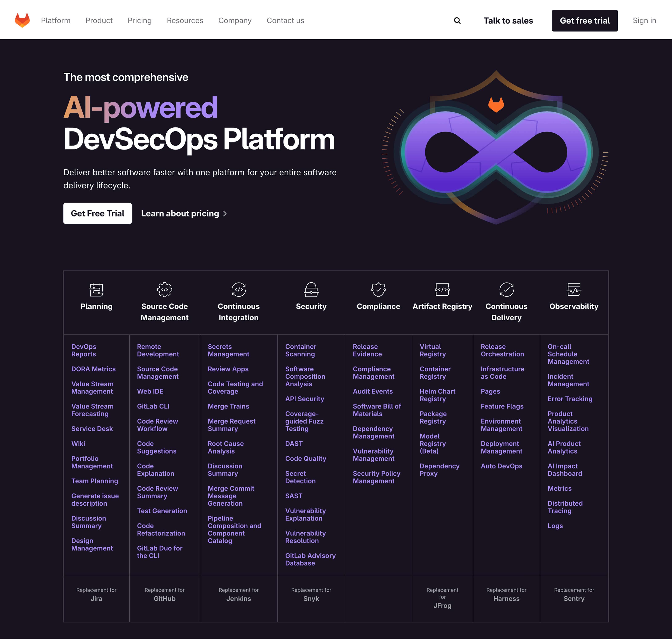Image resolution: width=672 pixels, height=639 pixels.
Task: Open the Test Generation link
Action: coord(162,511)
